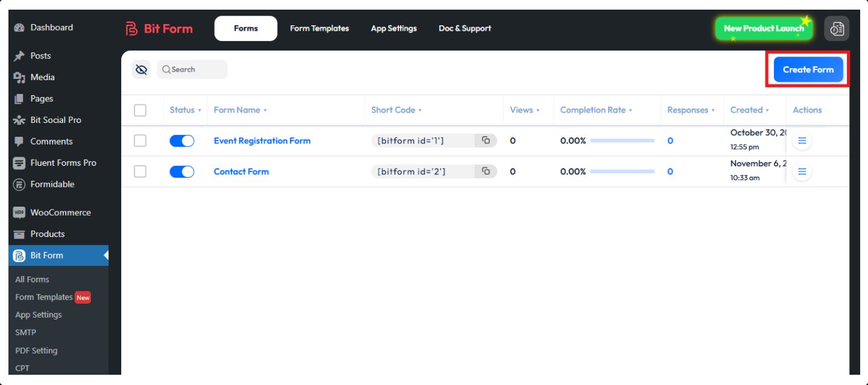Turn off the Contact Form status switch
The width and height of the screenshot is (868, 385).
pyautogui.click(x=181, y=171)
